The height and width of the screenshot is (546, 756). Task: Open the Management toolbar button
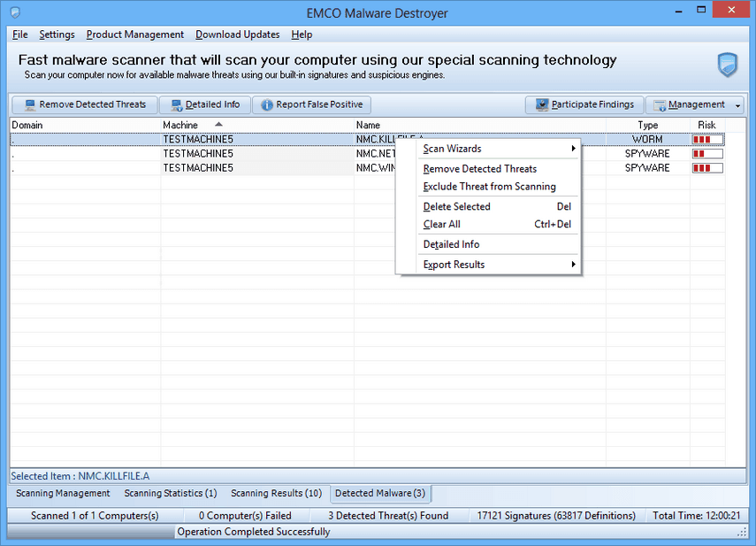[690, 104]
